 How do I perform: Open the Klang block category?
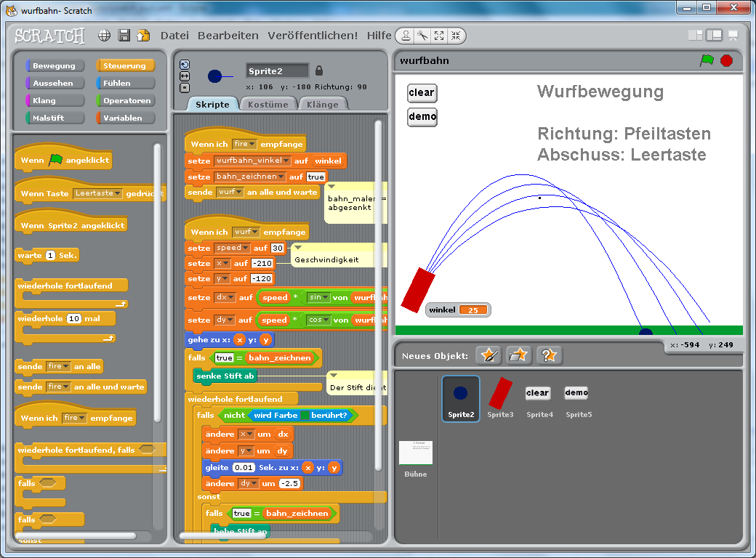(55, 100)
